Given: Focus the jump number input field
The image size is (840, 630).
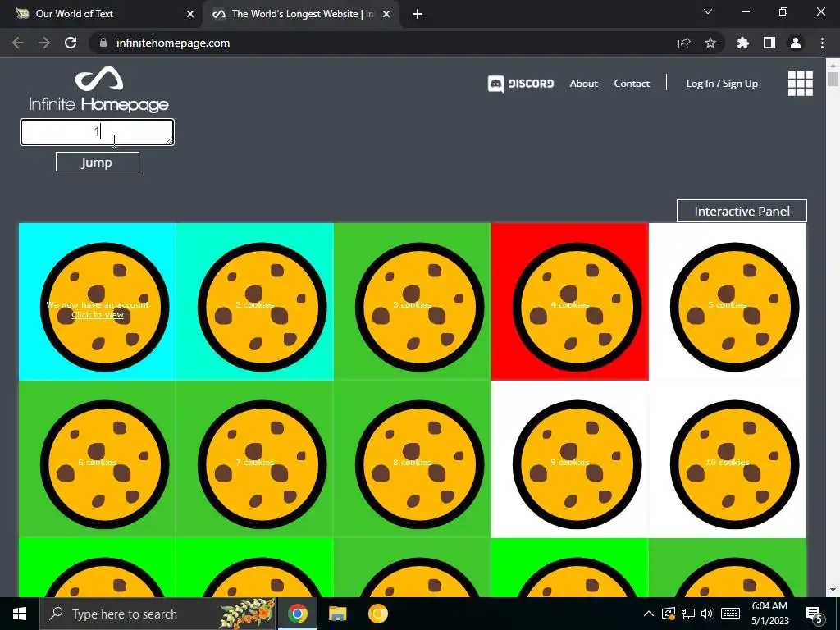Looking at the screenshot, I should [98, 132].
